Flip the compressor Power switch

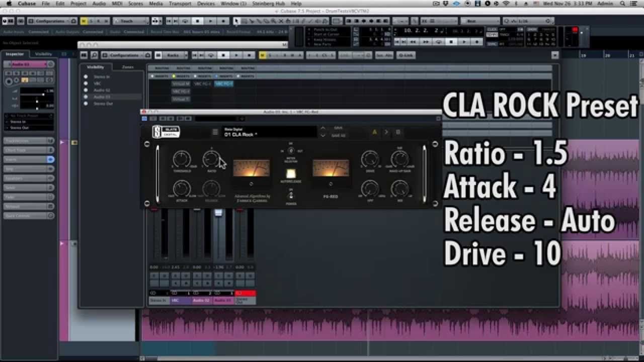coord(291,195)
